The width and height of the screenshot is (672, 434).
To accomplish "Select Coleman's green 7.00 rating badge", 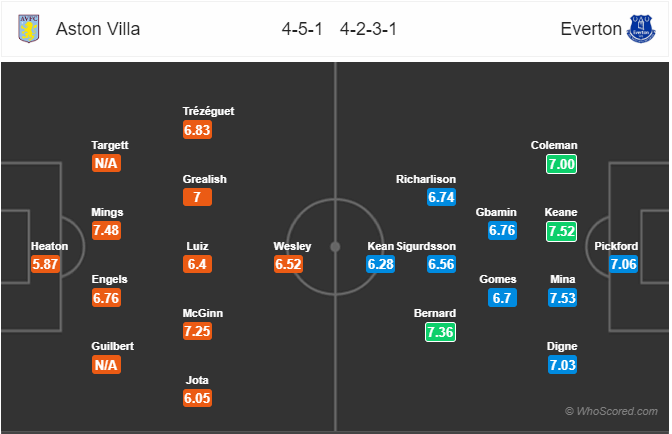I will (561, 164).
